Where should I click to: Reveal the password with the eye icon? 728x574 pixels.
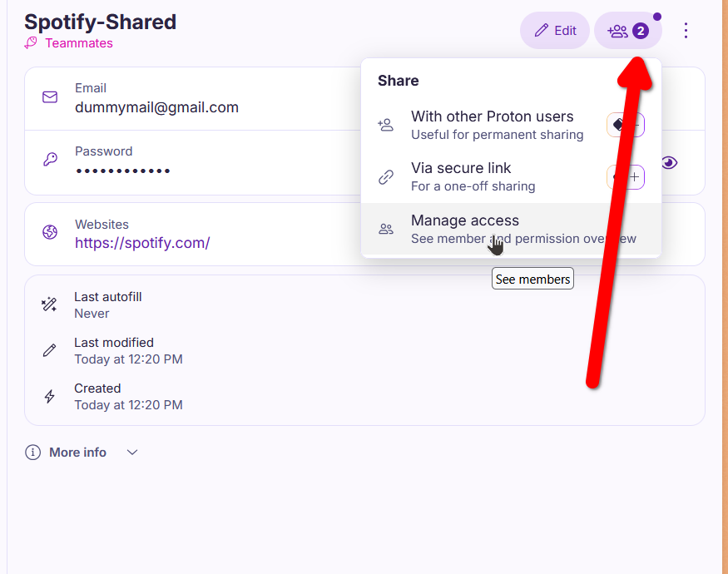tap(669, 162)
